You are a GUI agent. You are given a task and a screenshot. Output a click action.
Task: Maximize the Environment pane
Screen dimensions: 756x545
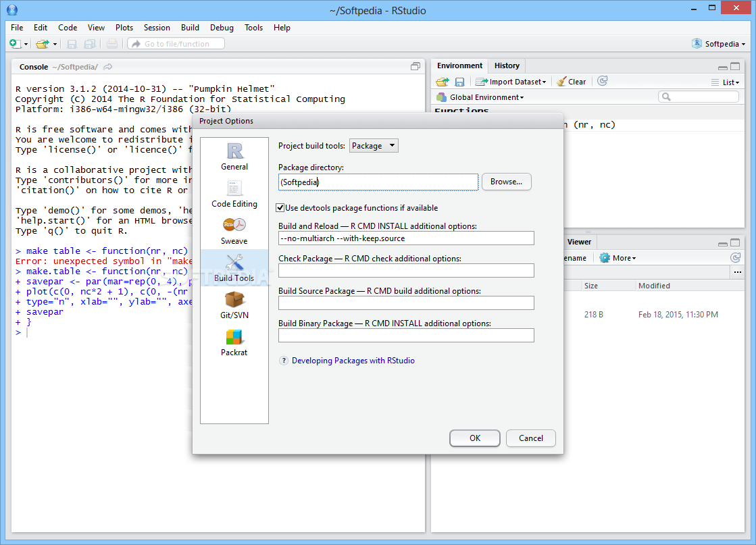735,66
